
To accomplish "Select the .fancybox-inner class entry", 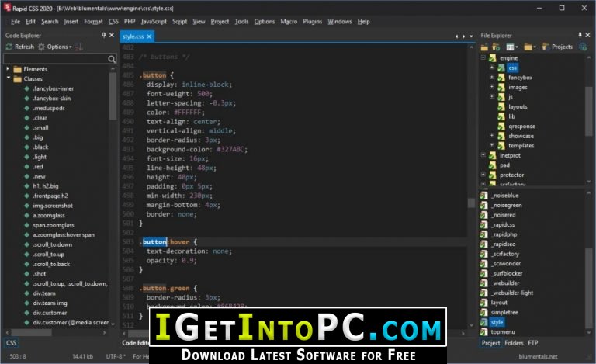I will [x=54, y=88].
